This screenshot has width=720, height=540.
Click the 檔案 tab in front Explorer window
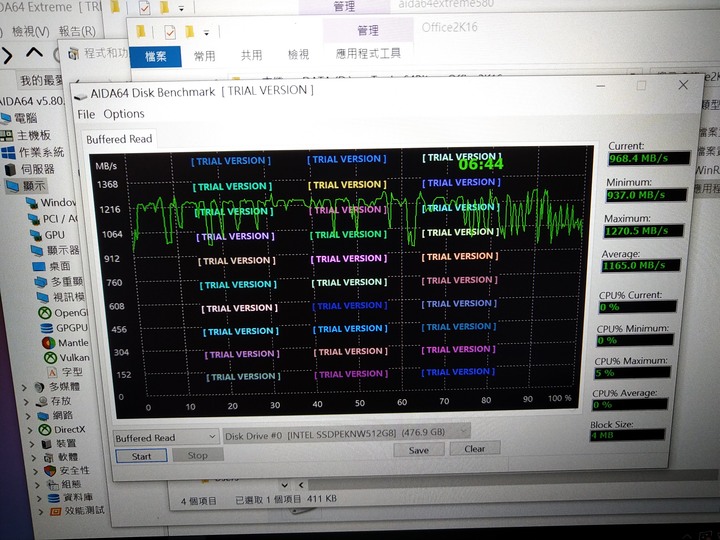pyautogui.click(x=155, y=56)
